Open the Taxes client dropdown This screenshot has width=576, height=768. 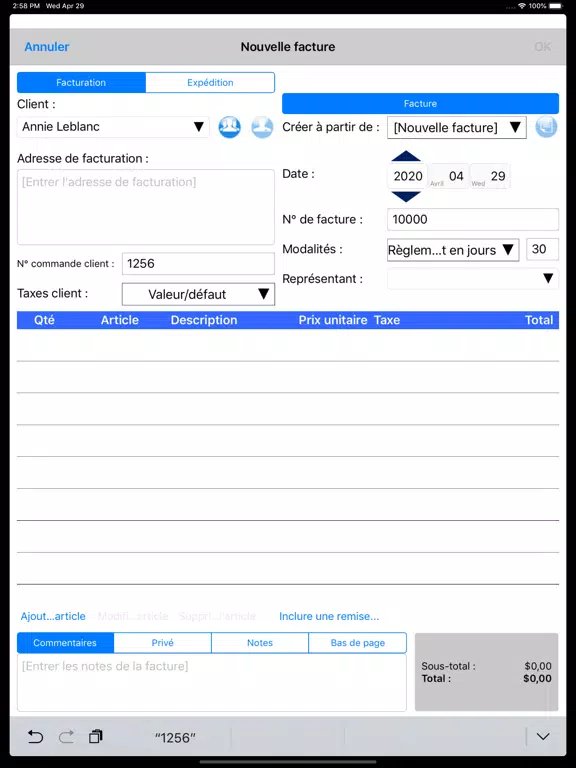198,294
